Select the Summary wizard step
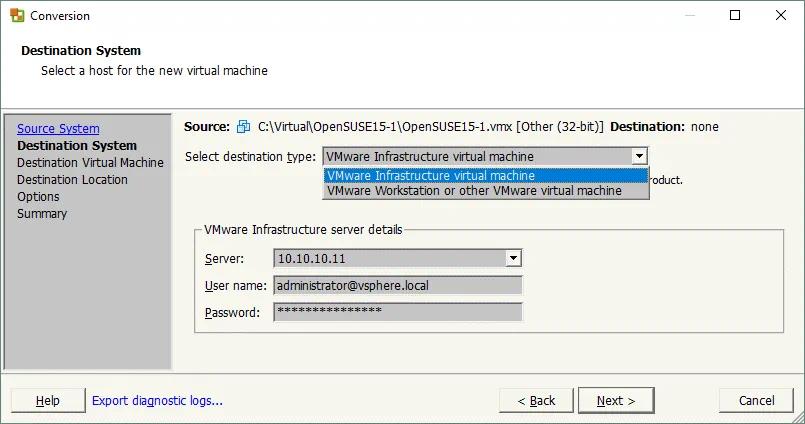Image resolution: width=805 pixels, height=424 pixels. tap(42, 214)
